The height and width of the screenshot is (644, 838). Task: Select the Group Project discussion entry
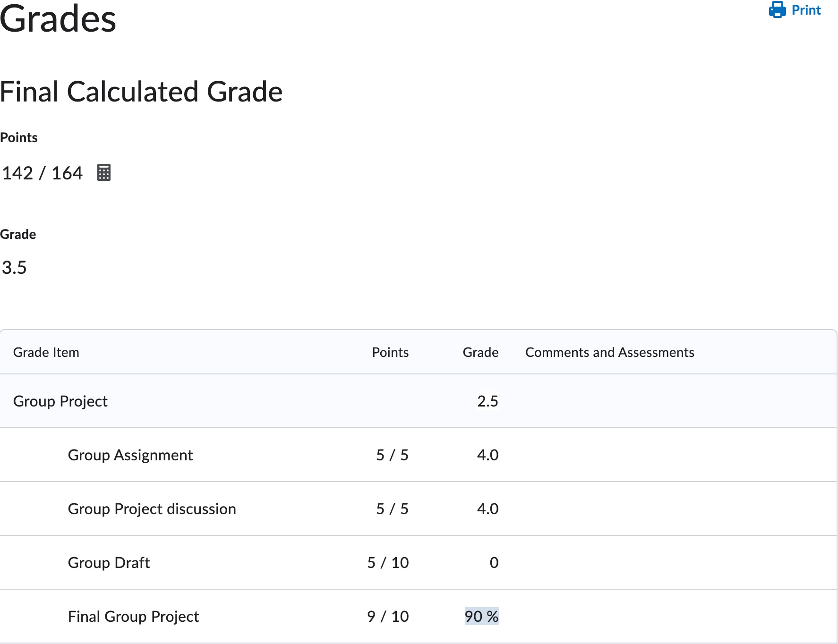(x=152, y=508)
